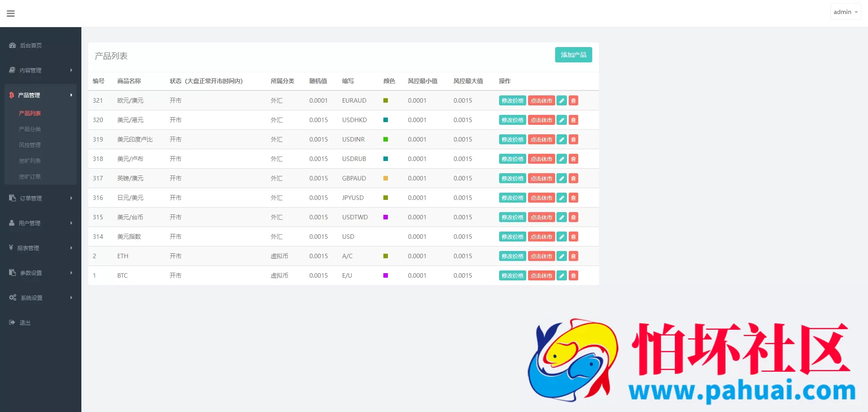Screen dimensions: 868x412
Task: Select 产品分类 submenu item
Action: 30,129
